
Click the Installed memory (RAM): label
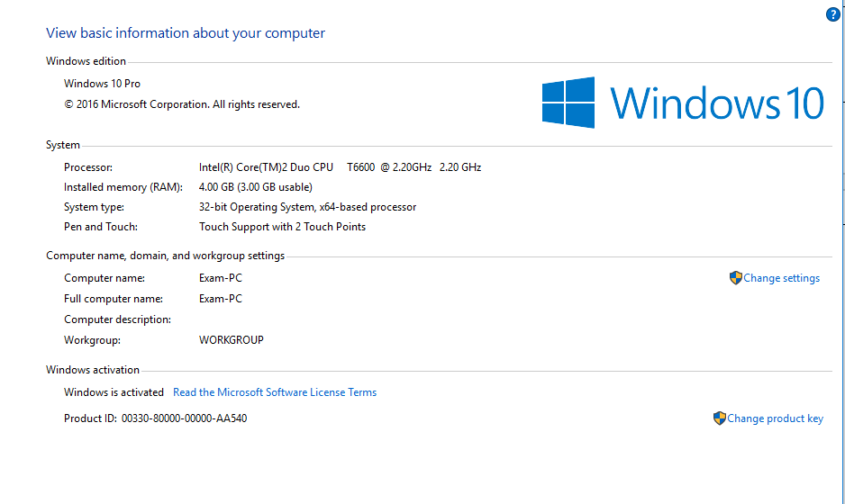(x=123, y=187)
